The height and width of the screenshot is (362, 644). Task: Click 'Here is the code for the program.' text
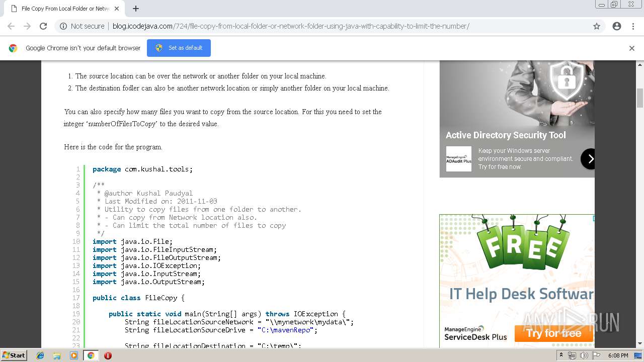pyautogui.click(x=113, y=147)
